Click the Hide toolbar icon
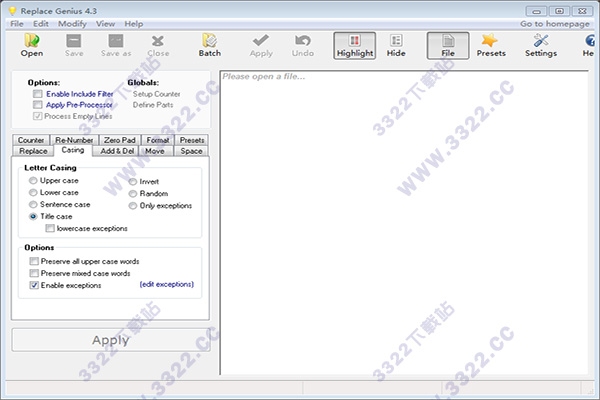Viewport: 600px width, 400px height. coord(396,46)
